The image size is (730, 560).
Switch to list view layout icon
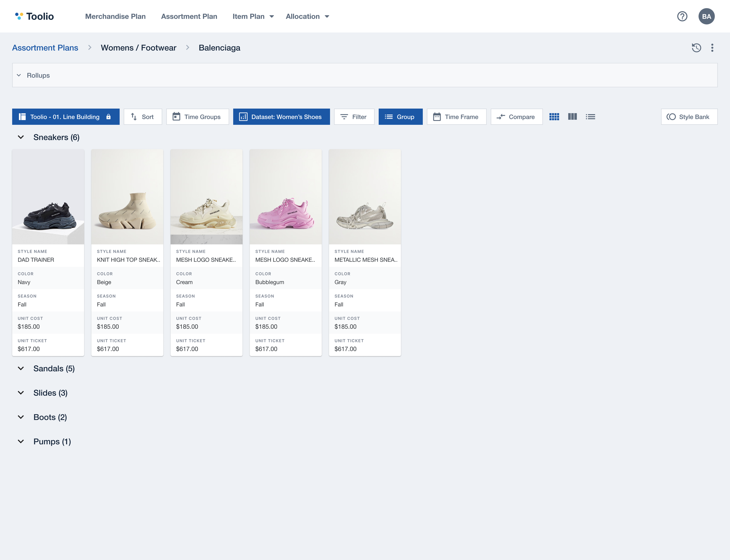pos(590,117)
